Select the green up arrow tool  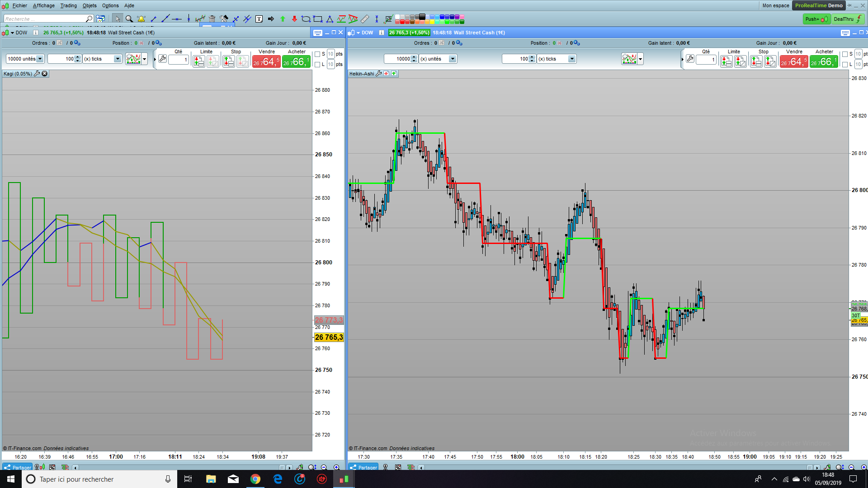[x=283, y=19]
